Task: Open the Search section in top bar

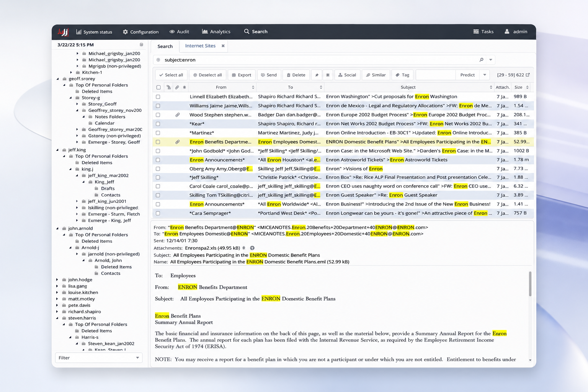Action: [x=256, y=32]
